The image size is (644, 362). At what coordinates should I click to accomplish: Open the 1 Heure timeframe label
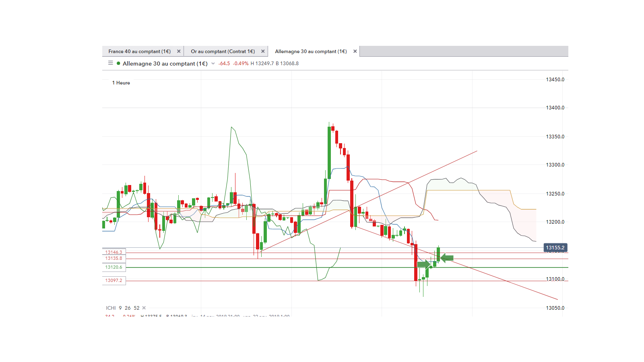pyautogui.click(x=121, y=83)
